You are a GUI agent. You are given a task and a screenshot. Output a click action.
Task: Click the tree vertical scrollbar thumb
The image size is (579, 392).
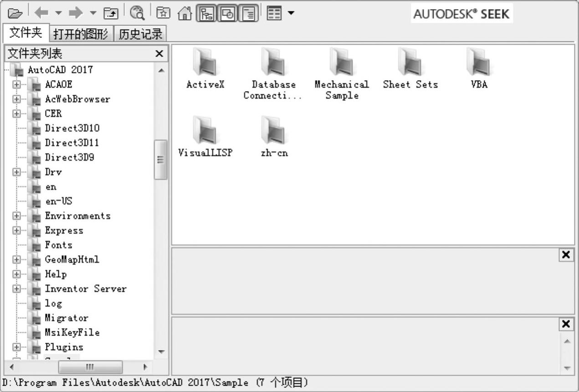[161, 160]
